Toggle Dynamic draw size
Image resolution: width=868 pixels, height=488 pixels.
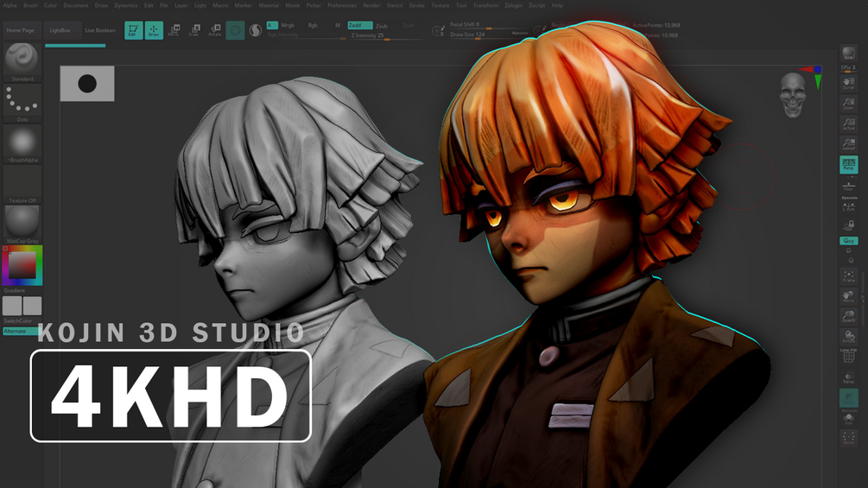click(519, 33)
